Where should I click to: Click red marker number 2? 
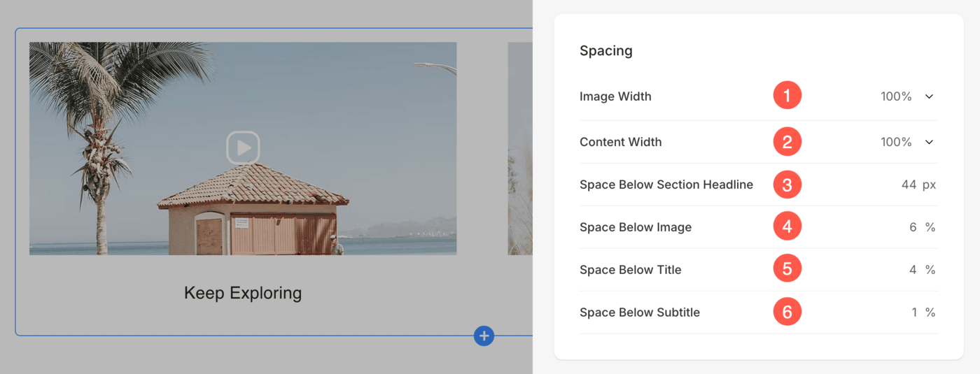(787, 142)
